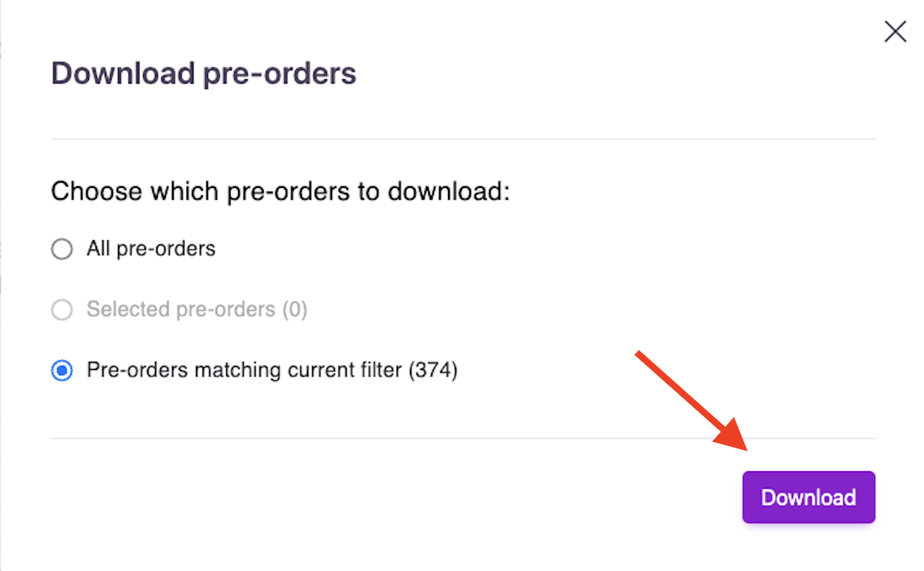
Task: Click the "All pre-orders" label text
Action: click(151, 249)
